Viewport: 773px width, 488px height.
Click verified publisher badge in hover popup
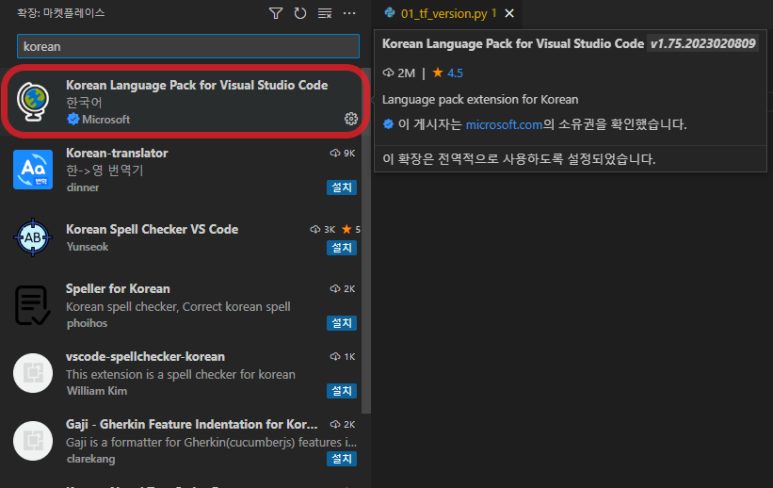click(388, 124)
